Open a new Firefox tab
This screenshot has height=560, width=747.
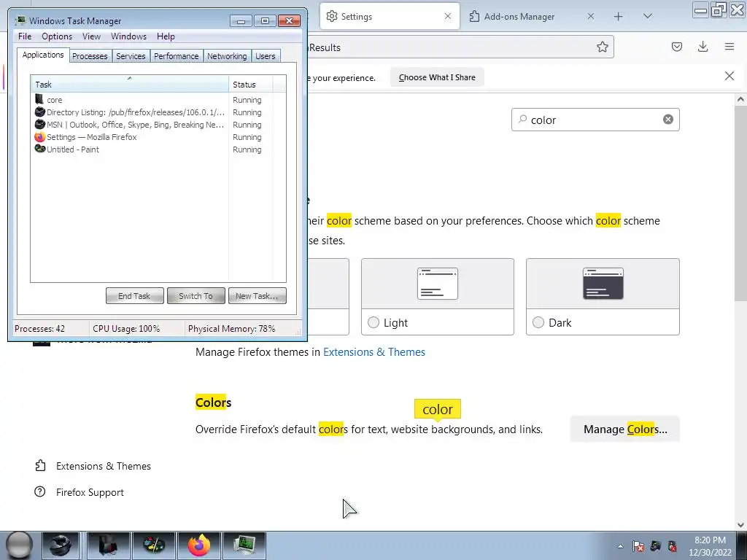619,17
